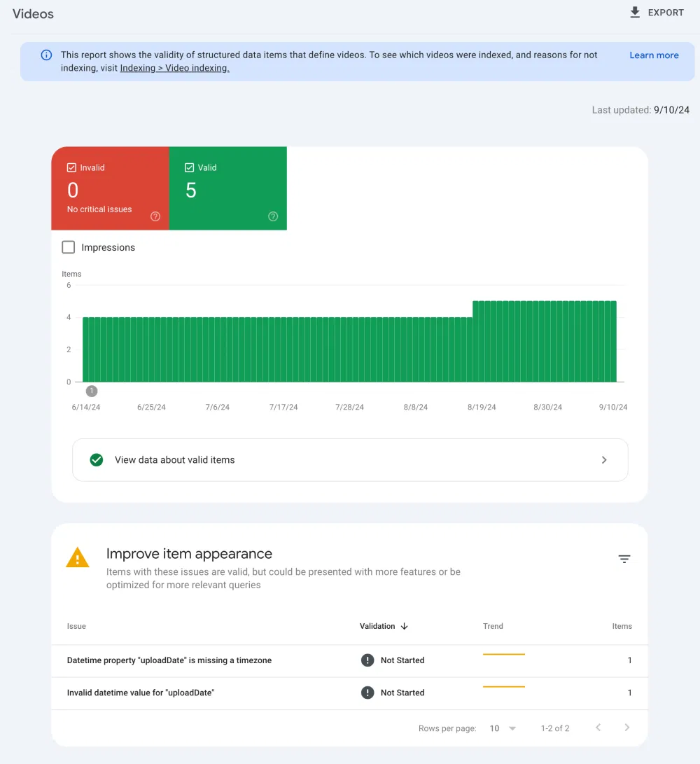This screenshot has width=700, height=764.
Task: Open the Indexing > Video indexing link
Action: click(174, 68)
